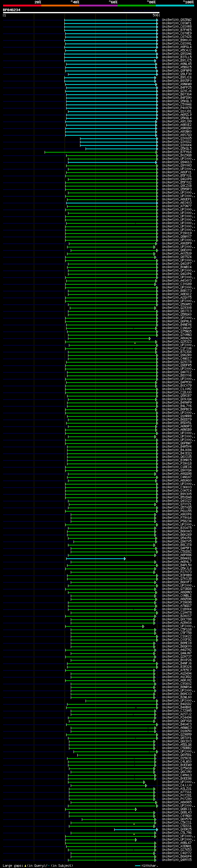Viewport: 197px width, 868px height.
Task: Select hit UniRef100_B8AK61
Action: (x=177, y=558)
